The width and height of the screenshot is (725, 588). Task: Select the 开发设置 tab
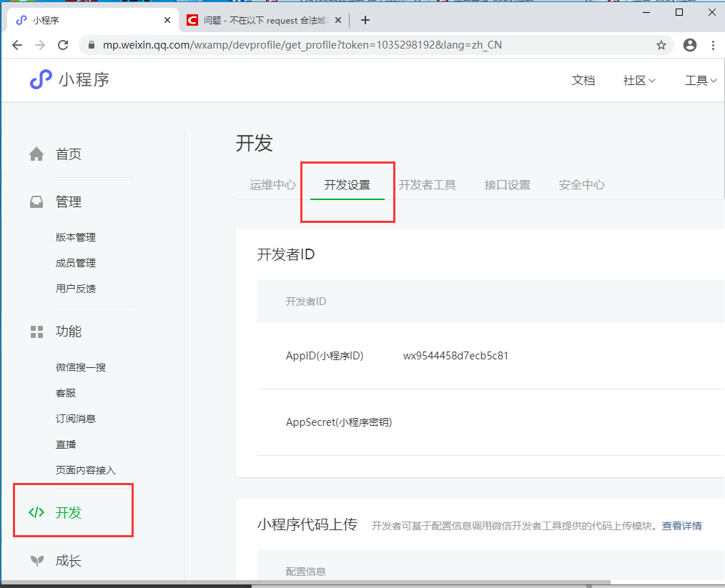(347, 185)
